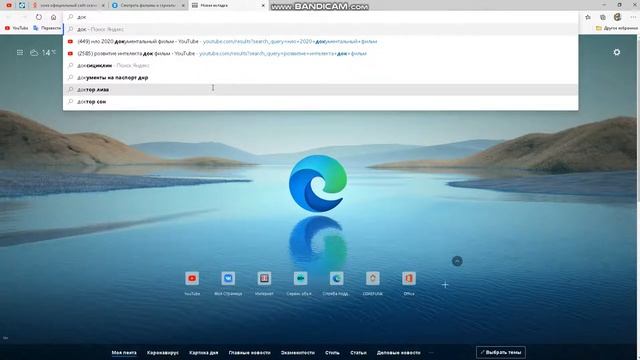The image size is (640, 360).
Task: Click the address bar with 'док'
Action: pos(320,17)
